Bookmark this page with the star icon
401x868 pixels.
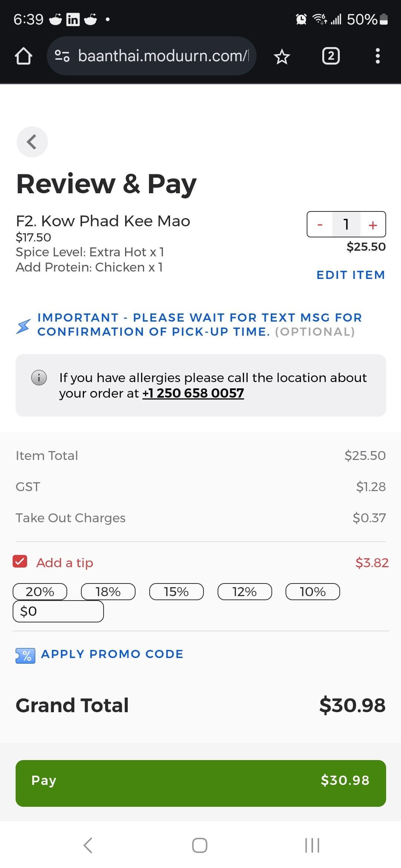[281, 57]
